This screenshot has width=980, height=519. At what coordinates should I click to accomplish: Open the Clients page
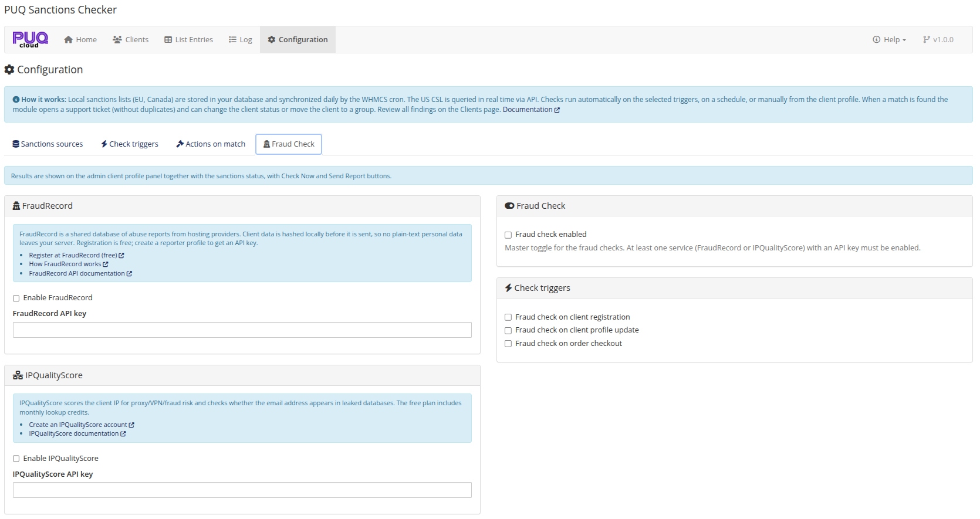[x=131, y=39]
